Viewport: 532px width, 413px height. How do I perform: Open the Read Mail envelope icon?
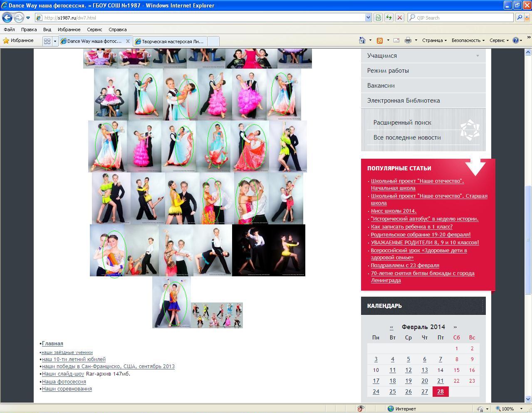[396, 40]
